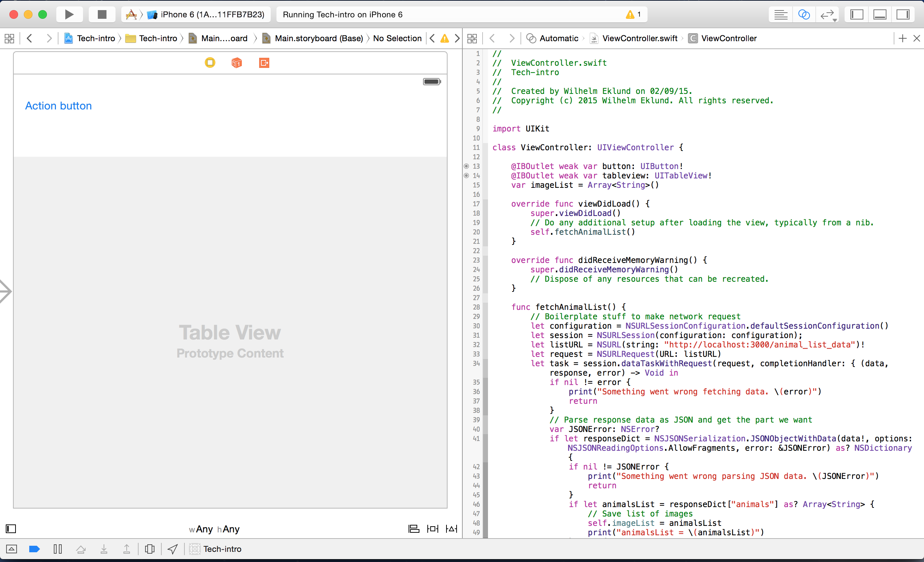
Task: Open the Version editor
Action: (827, 15)
